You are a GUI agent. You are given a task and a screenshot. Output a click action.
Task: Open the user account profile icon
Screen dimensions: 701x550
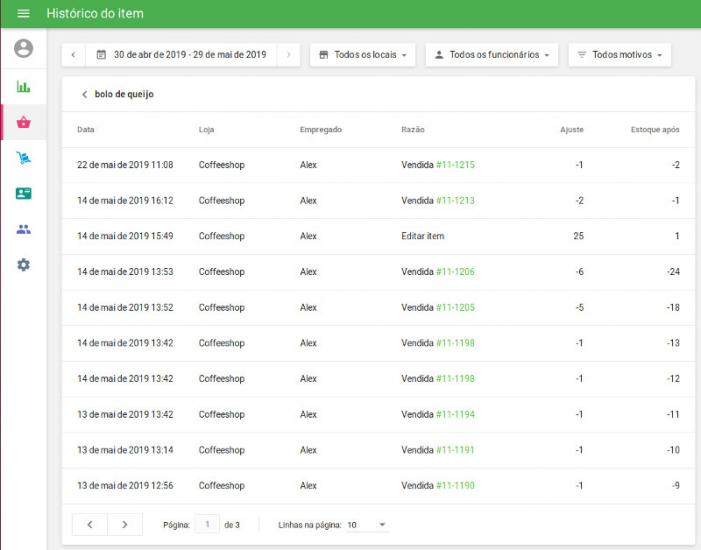tap(23, 48)
